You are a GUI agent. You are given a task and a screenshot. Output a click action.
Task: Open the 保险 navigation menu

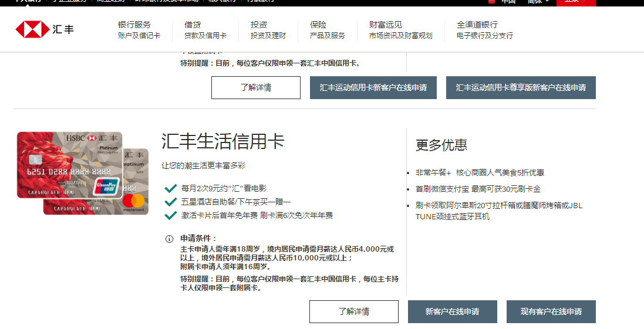click(x=328, y=30)
